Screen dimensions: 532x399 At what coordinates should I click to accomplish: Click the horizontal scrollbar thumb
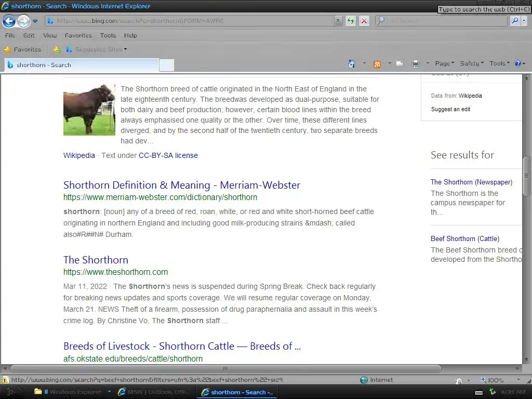(x=225, y=368)
